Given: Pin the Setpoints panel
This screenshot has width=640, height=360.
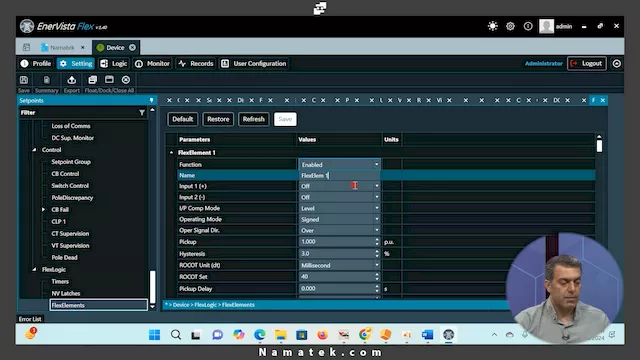Looking at the screenshot, I should [151, 100].
